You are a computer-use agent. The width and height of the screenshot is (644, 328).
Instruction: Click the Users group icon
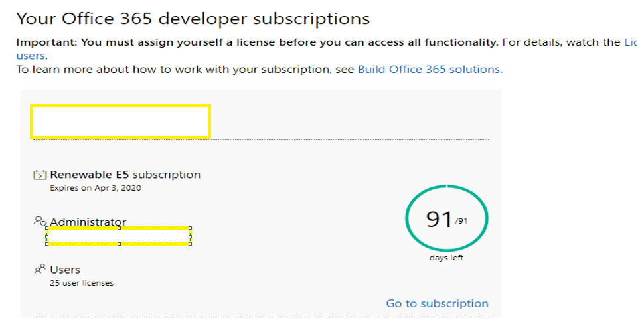coord(40,269)
